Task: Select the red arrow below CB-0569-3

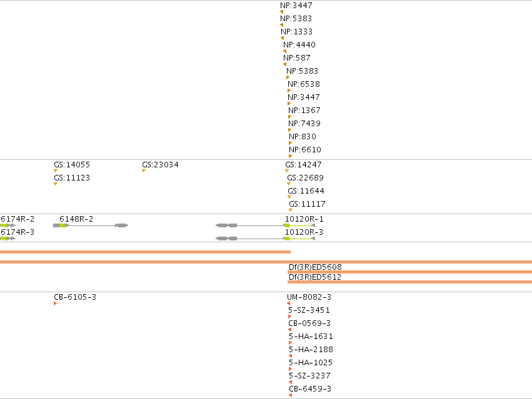Action: point(289,330)
